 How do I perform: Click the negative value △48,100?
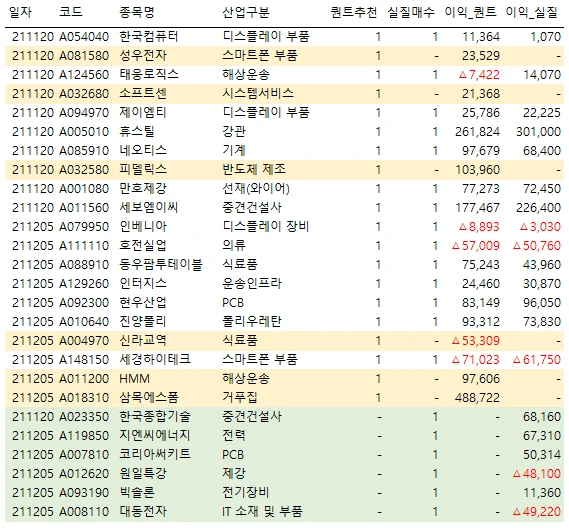537,474
